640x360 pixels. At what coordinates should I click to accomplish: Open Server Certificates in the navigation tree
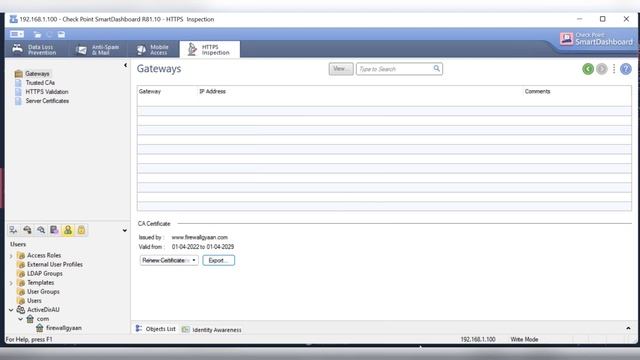click(47, 101)
